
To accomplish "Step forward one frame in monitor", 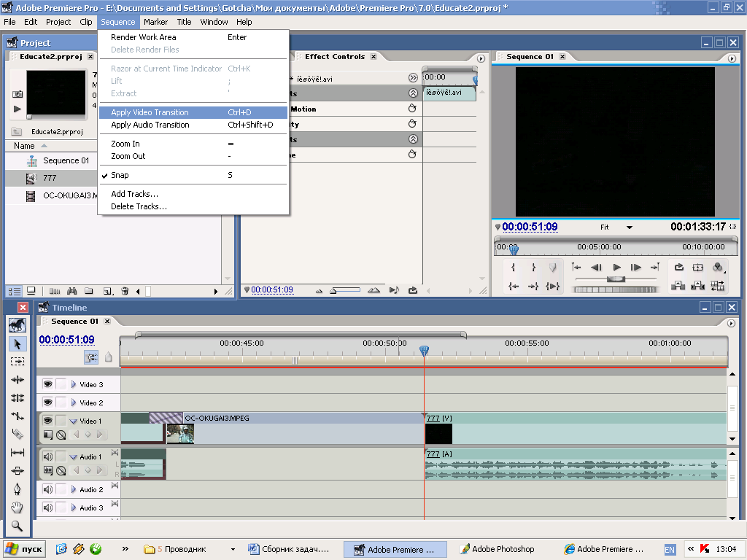I will (x=636, y=267).
